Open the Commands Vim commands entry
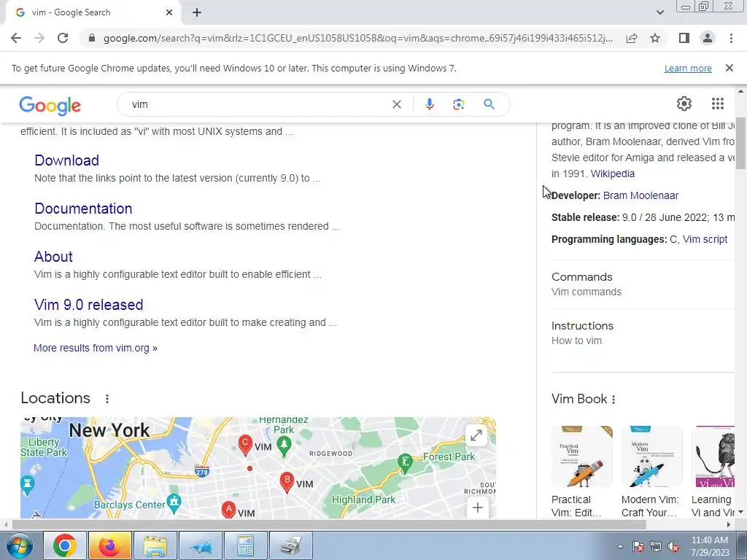 coord(643,284)
